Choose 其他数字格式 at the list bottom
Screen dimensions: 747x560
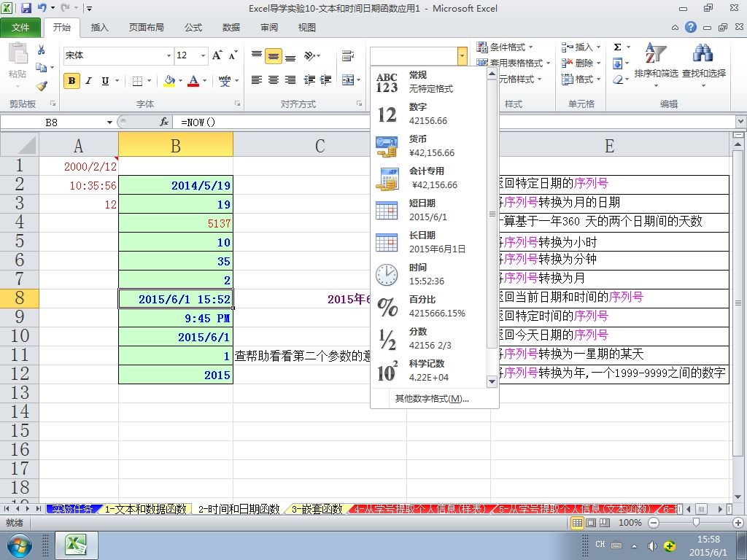(x=432, y=399)
